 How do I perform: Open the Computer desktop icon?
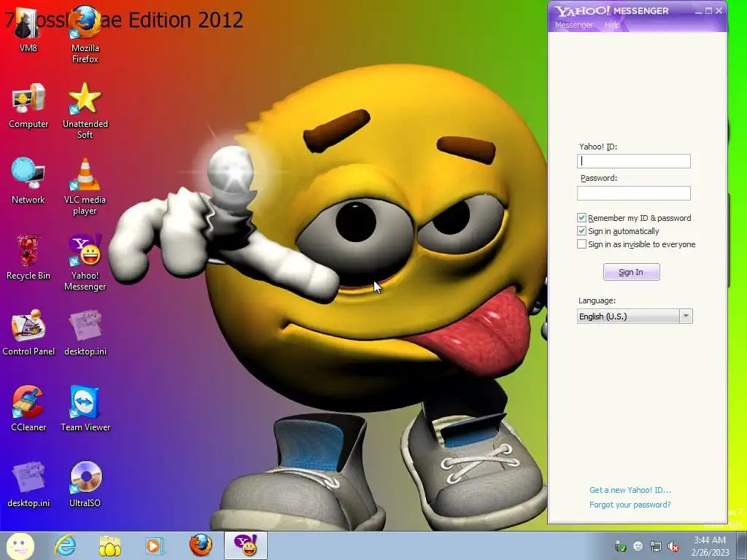click(28, 106)
